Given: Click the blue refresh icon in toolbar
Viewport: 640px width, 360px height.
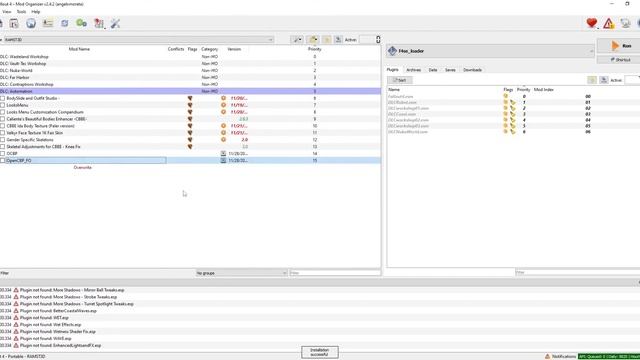Looking at the screenshot, I should coord(64,23).
